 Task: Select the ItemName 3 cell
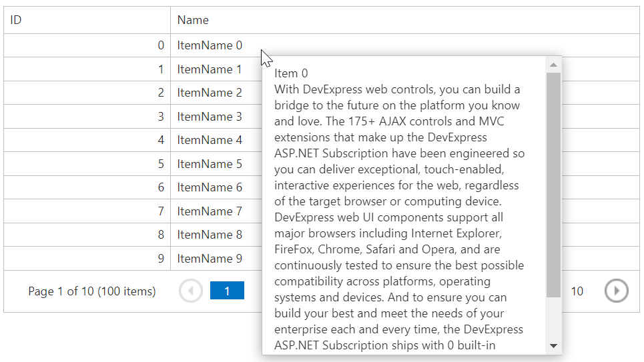tap(216, 117)
